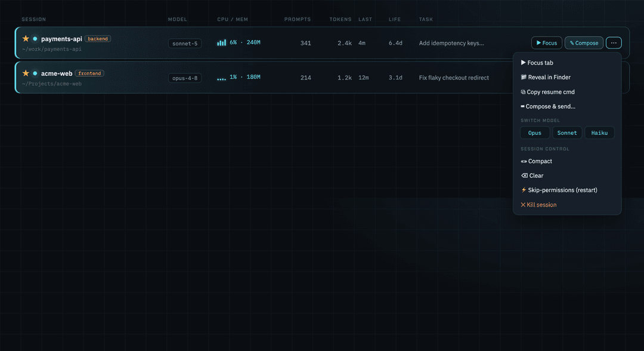Toggle the favorite star for payments-api

coord(26,39)
